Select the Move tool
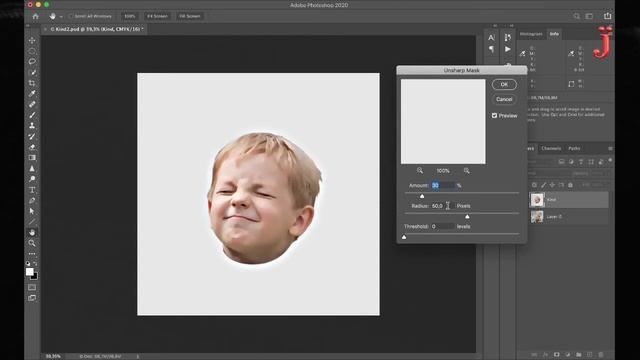Image resolution: width=640 pixels, height=360 pixels. coord(32,40)
